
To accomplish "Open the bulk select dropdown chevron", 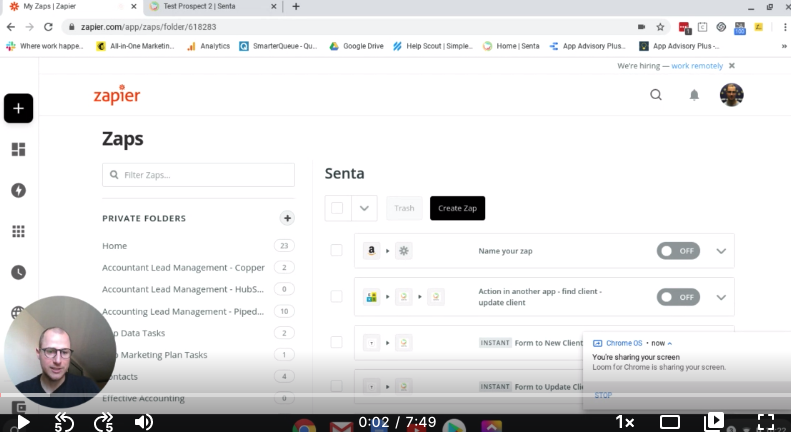I will pos(364,208).
